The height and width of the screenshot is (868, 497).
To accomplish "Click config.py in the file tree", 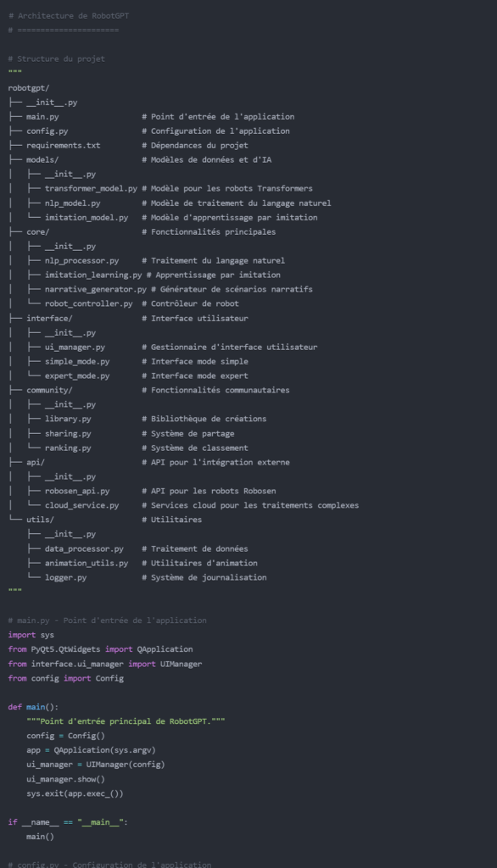I will 47,131.
